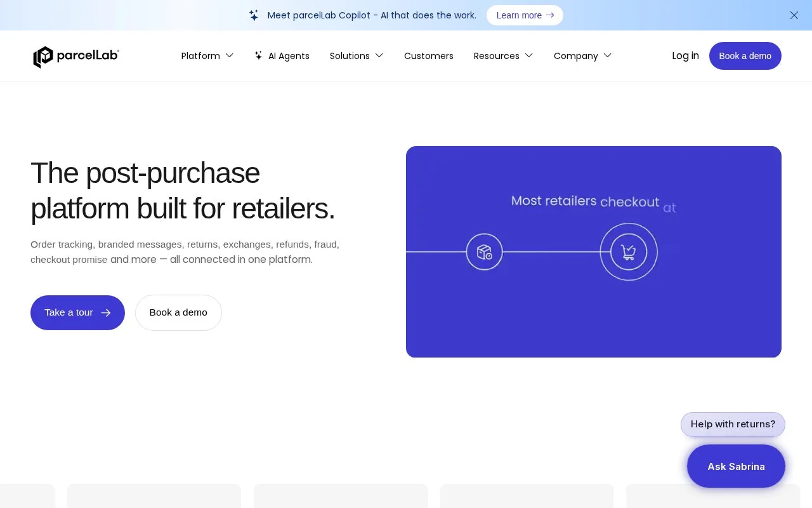The image size is (812, 508).
Task: Click the blue hero video panel
Action: (x=594, y=252)
